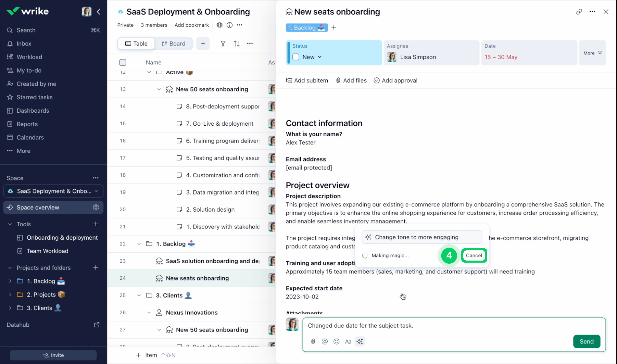Open the Space section more options
The width and height of the screenshot is (617, 364).
pos(96,178)
